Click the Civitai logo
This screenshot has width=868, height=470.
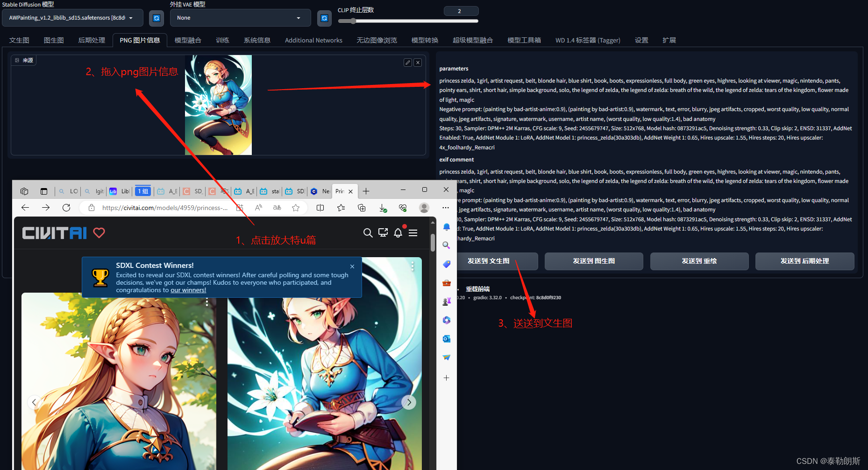55,233
